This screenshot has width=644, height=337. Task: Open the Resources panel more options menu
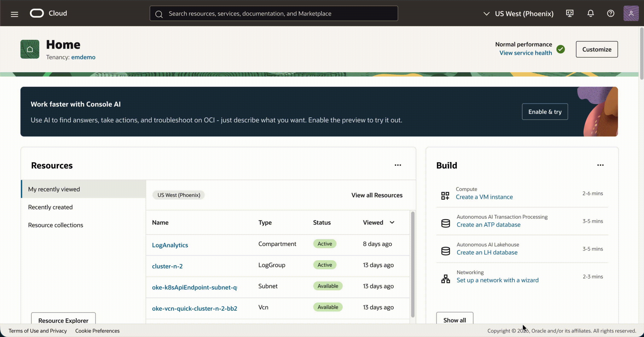(x=398, y=165)
